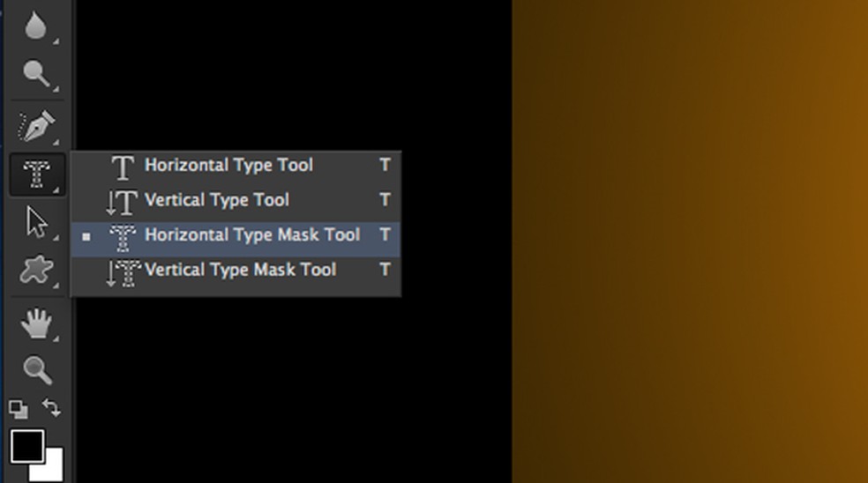This screenshot has height=483, width=868.
Task: Swap foreground and background colors
Action: (x=52, y=408)
